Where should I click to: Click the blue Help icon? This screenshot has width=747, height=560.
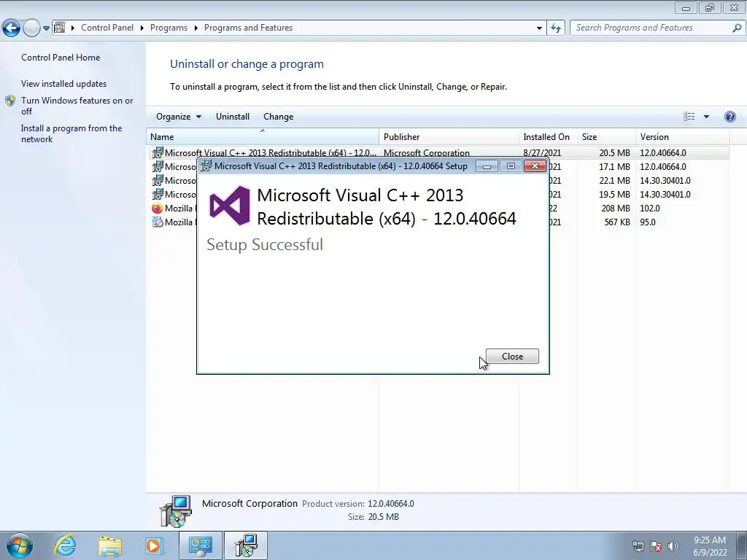729,117
